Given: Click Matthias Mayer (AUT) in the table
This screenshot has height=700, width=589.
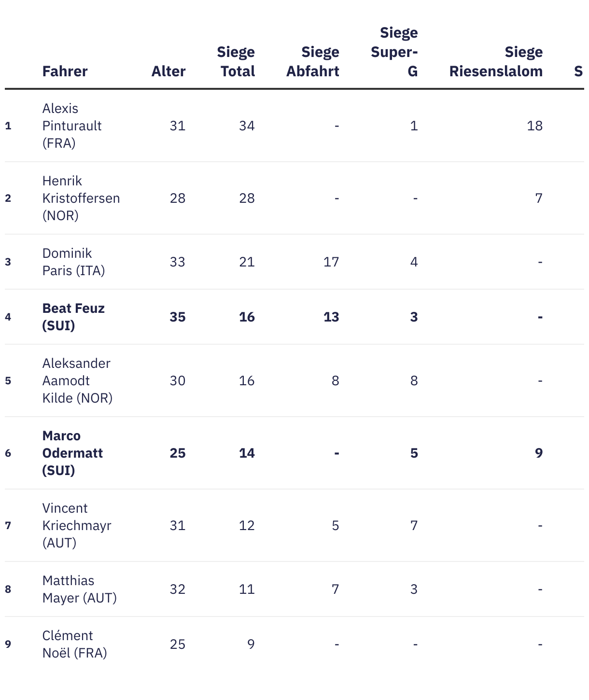Looking at the screenshot, I should point(79,589).
